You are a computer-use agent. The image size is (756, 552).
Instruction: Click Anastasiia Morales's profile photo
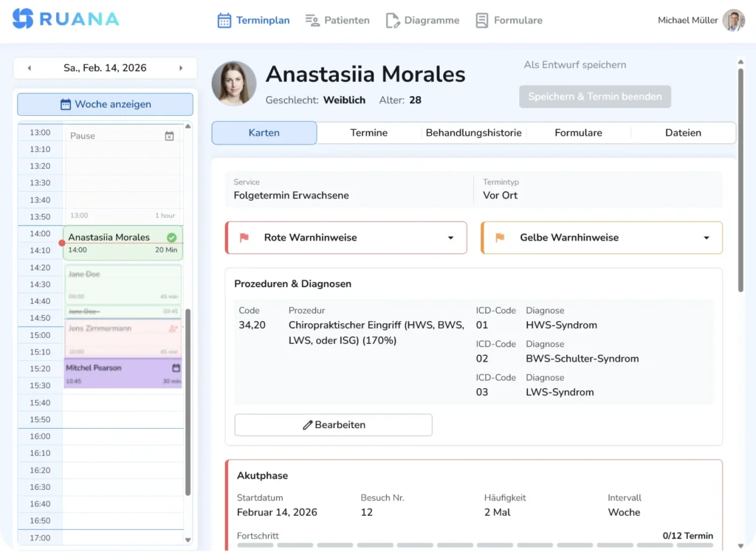coord(233,82)
